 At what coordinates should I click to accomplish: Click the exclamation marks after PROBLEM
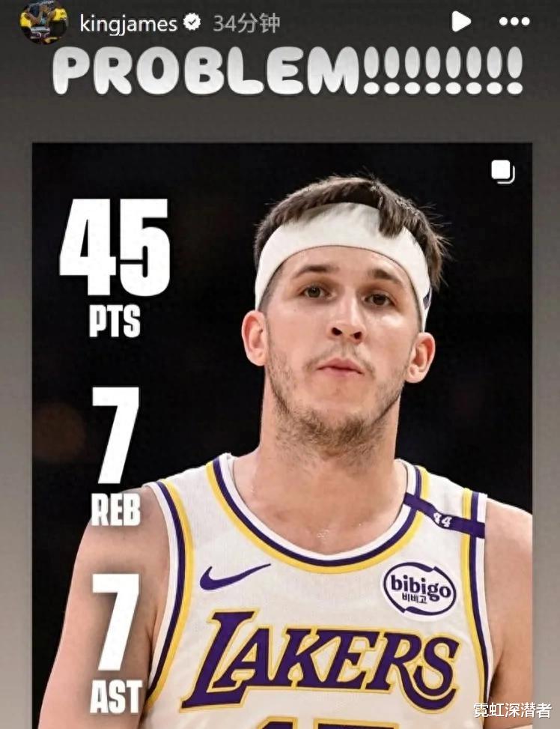coord(442,71)
